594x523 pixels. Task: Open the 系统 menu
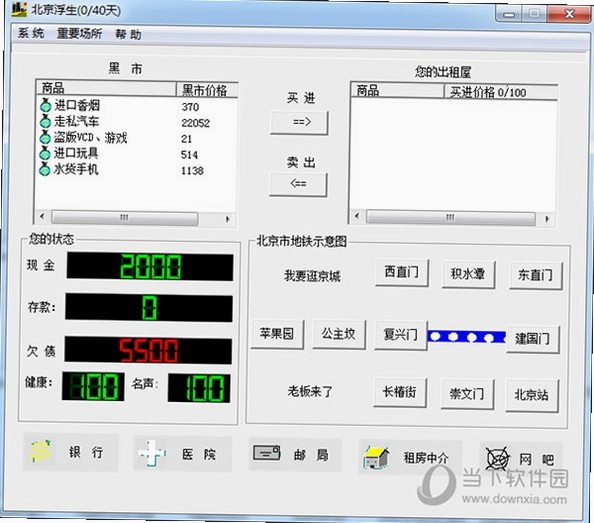31,33
